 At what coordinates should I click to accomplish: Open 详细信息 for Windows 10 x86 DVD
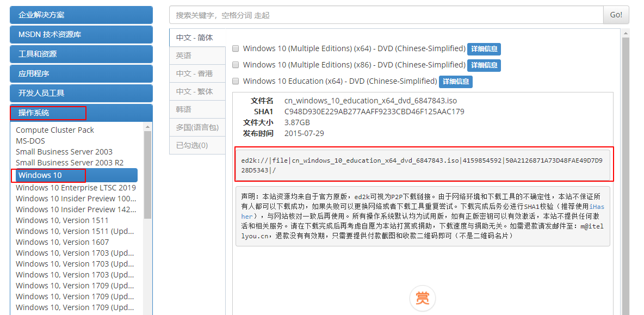484,65
